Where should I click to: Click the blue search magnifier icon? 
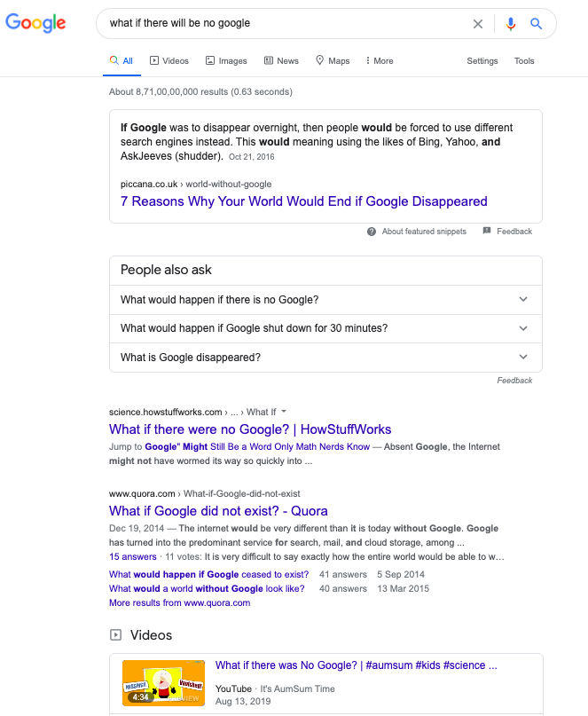tap(536, 24)
